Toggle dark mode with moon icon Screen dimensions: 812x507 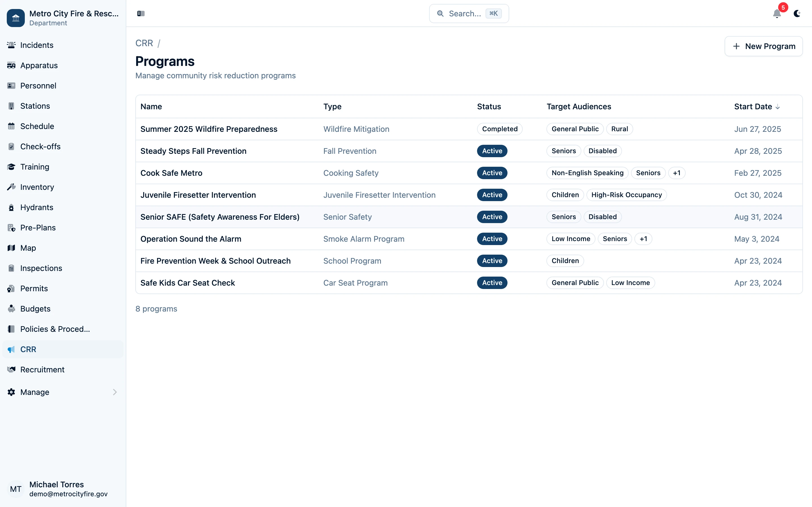click(797, 14)
